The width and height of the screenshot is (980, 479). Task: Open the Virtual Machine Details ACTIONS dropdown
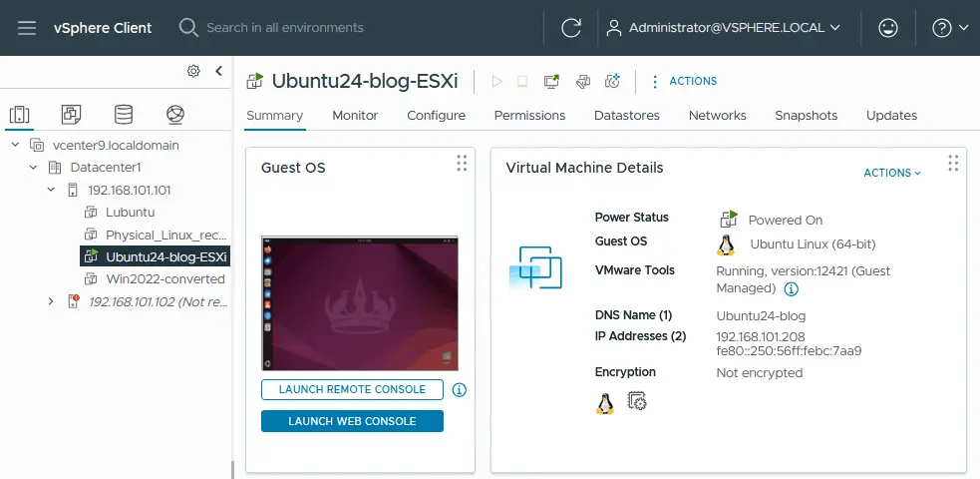(892, 173)
